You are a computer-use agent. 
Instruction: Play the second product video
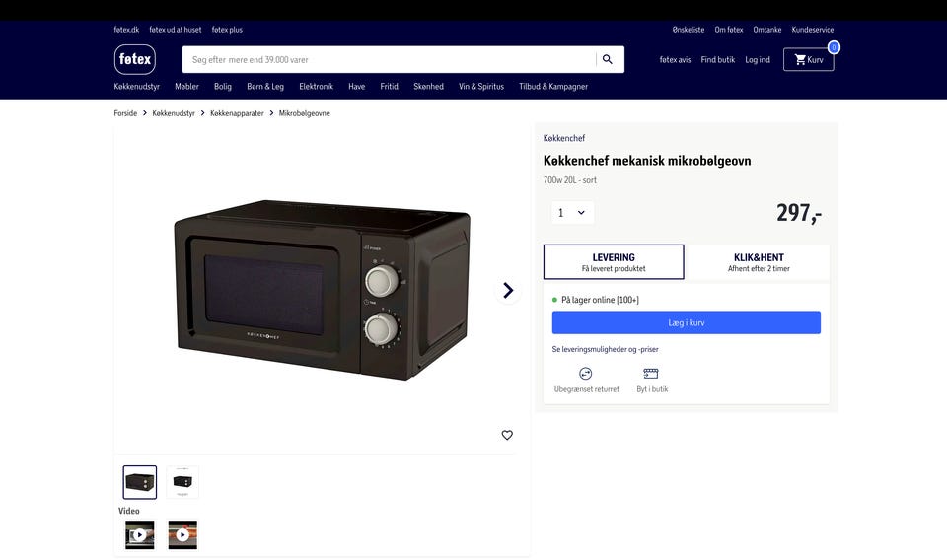coord(182,534)
